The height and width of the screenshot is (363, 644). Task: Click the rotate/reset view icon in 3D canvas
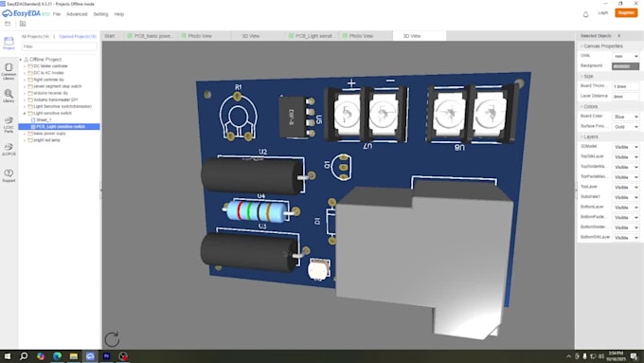click(112, 339)
